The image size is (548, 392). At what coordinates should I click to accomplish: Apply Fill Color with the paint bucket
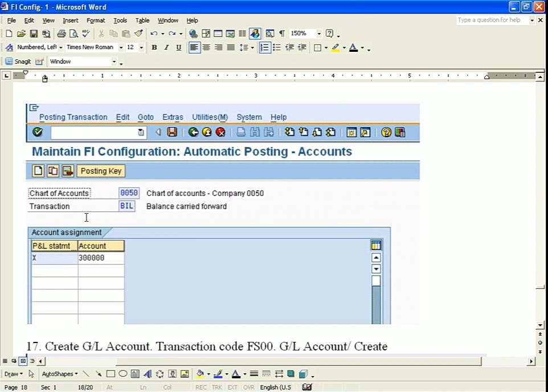pos(200,374)
